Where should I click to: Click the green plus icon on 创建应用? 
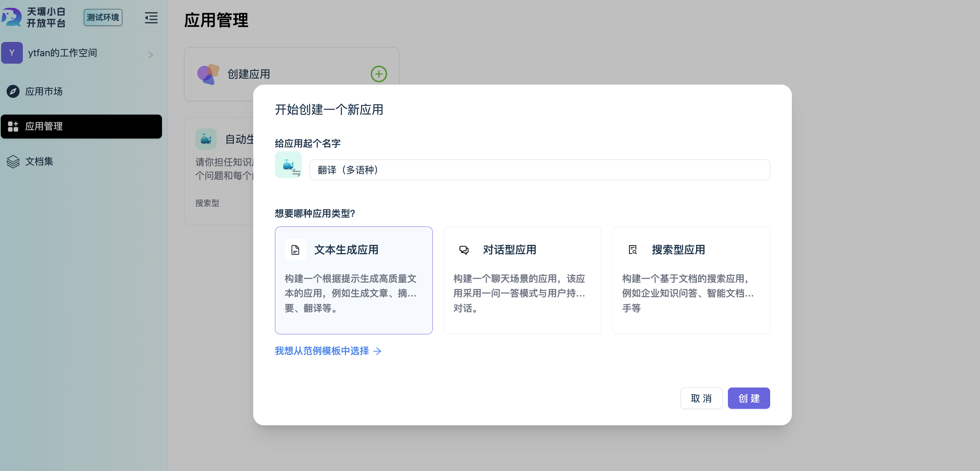[379, 74]
